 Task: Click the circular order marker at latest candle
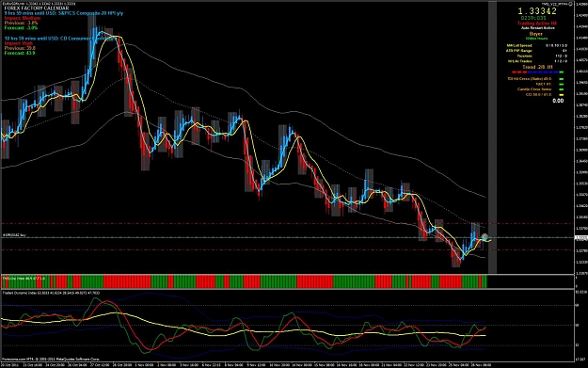click(485, 237)
